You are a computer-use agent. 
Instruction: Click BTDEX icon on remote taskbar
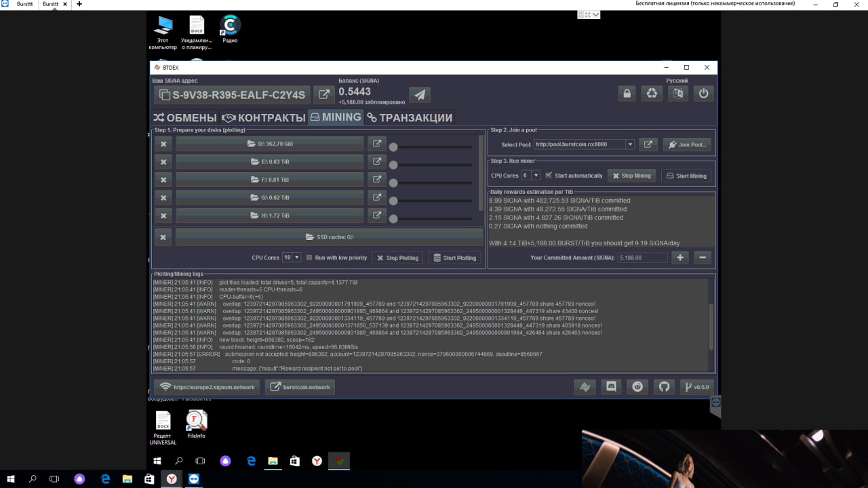coord(338,461)
